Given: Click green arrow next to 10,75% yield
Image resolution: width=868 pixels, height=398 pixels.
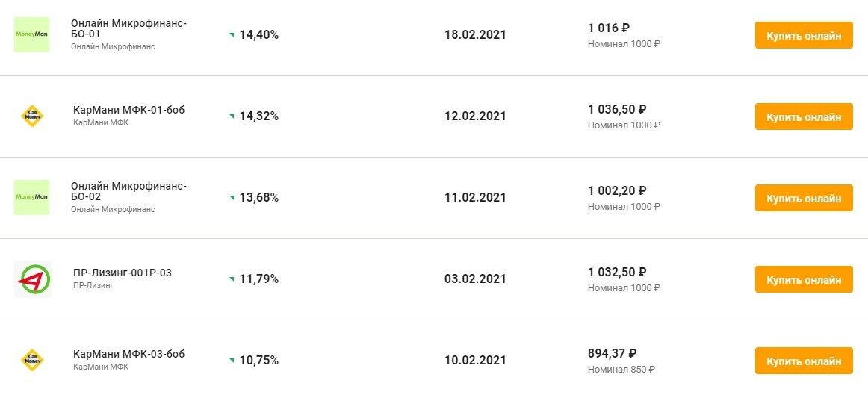Looking at the screenshot, I should tap(232, 361).
